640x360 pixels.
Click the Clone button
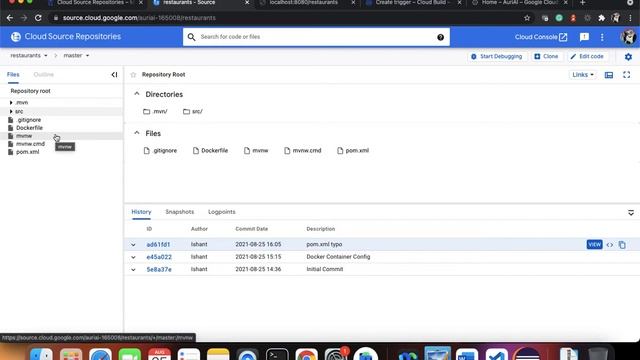[546, 56]
